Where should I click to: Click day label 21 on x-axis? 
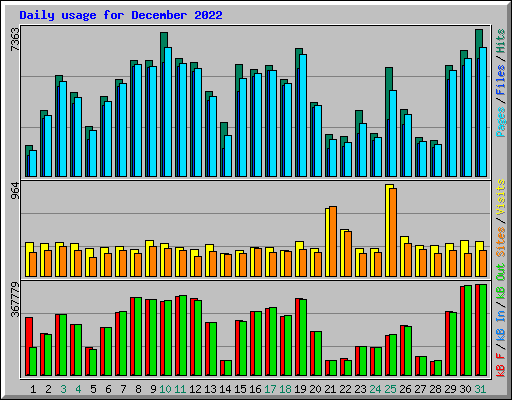click(x=330, y=389)
